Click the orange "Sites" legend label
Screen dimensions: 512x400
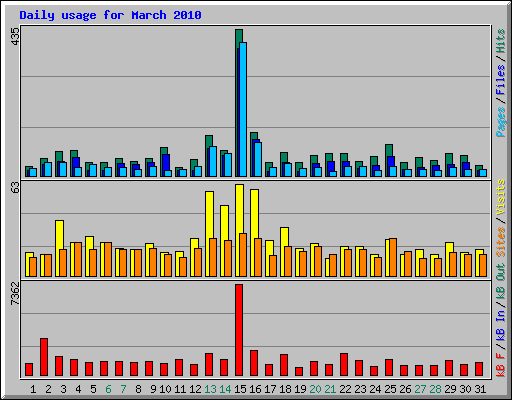click(501, 242)
